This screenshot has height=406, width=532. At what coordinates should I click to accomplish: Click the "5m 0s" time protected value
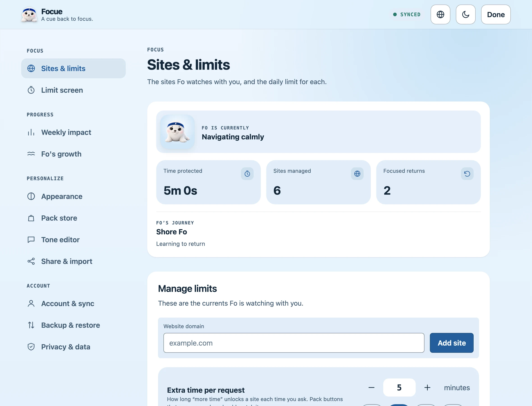180,190
